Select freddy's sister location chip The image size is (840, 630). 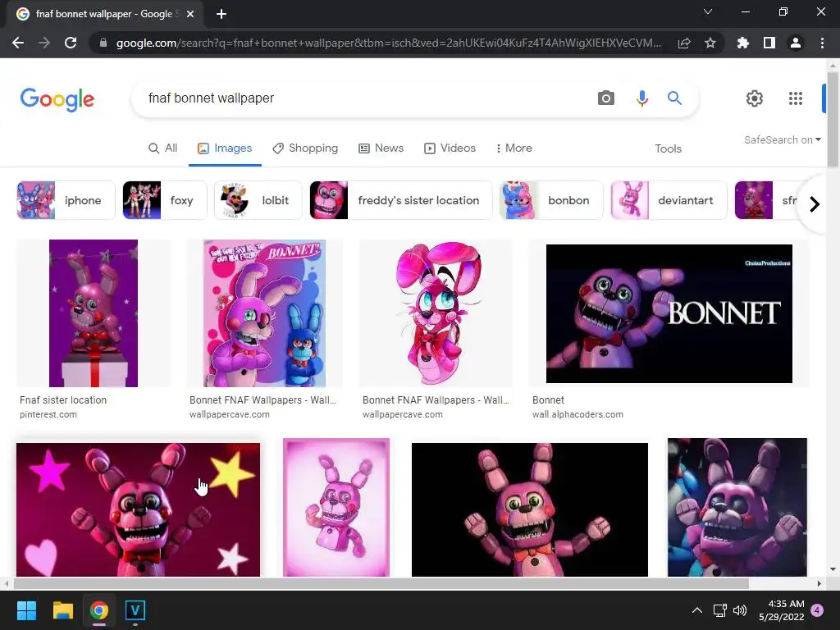click(400, 200)
